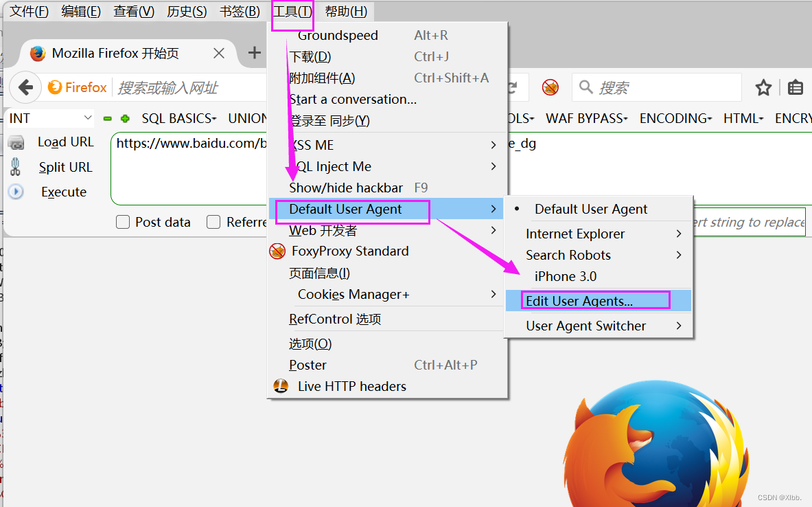This screenshot has height=507, width=812.
Task: Open 页面信息(I) menu item
Action: pos(387,273)
